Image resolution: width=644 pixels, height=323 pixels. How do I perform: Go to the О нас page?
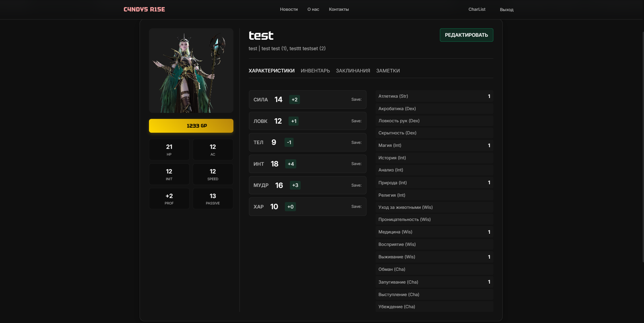[313, 9]
